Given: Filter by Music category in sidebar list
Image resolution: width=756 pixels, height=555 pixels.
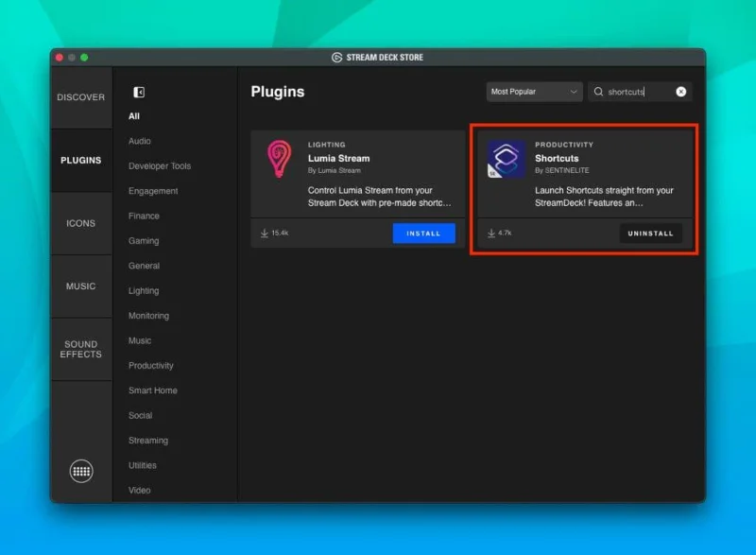Looking at the screenshot, I should tap(140, 340).
